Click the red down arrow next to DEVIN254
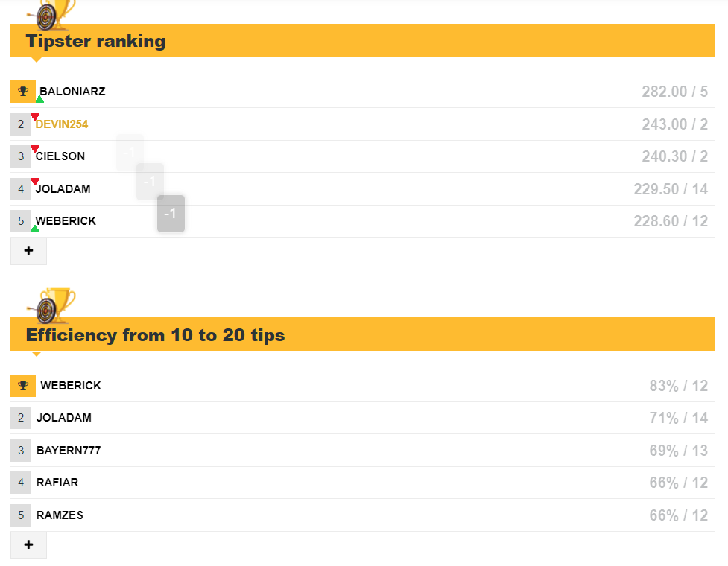 (35, 116)
